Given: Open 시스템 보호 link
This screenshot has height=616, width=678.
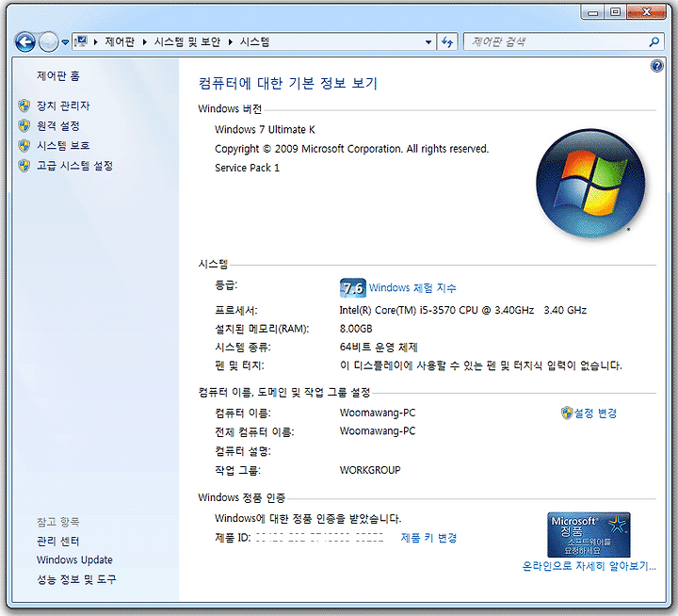Looking at the screenshot, I should [63, 145].
